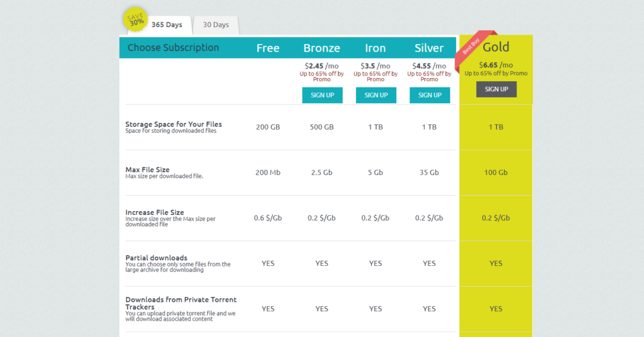
Task: Click the Bronze YES in Partial downloads row
Action: pos(321,263)
